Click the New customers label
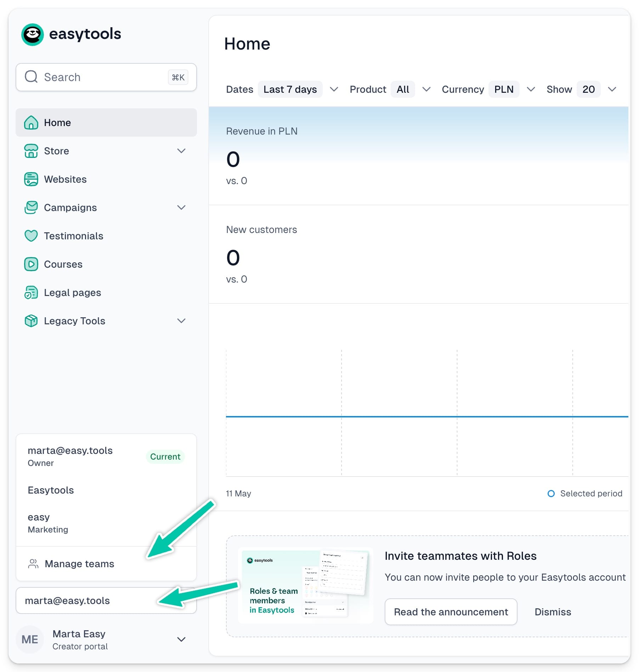The image size is (639, 672). click(261, 229)
